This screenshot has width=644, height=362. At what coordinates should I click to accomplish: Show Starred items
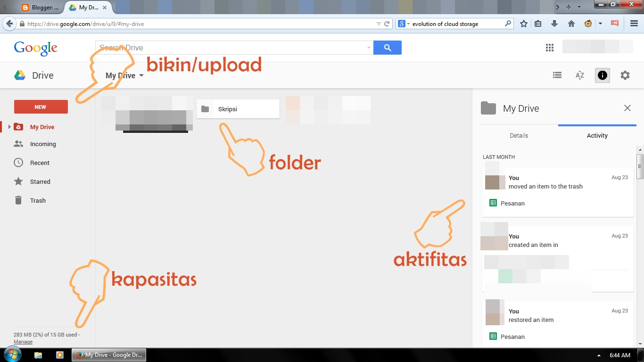[x=40, y=182]
